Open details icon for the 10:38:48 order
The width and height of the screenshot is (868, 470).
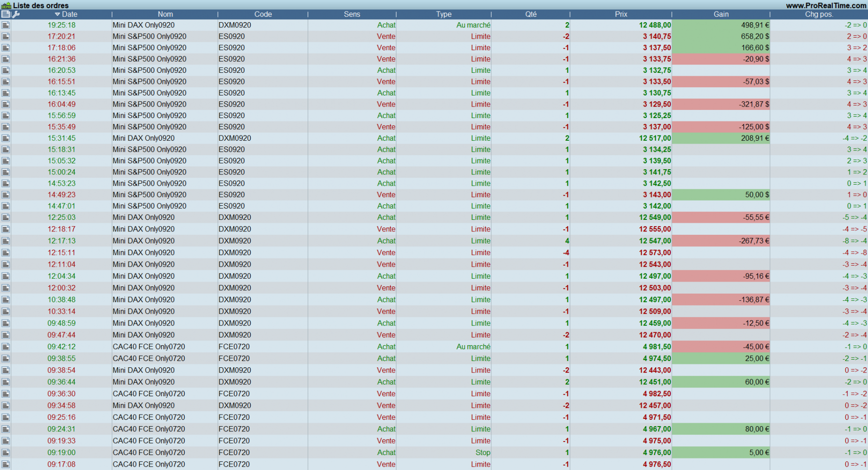click(x=6, y=300)
